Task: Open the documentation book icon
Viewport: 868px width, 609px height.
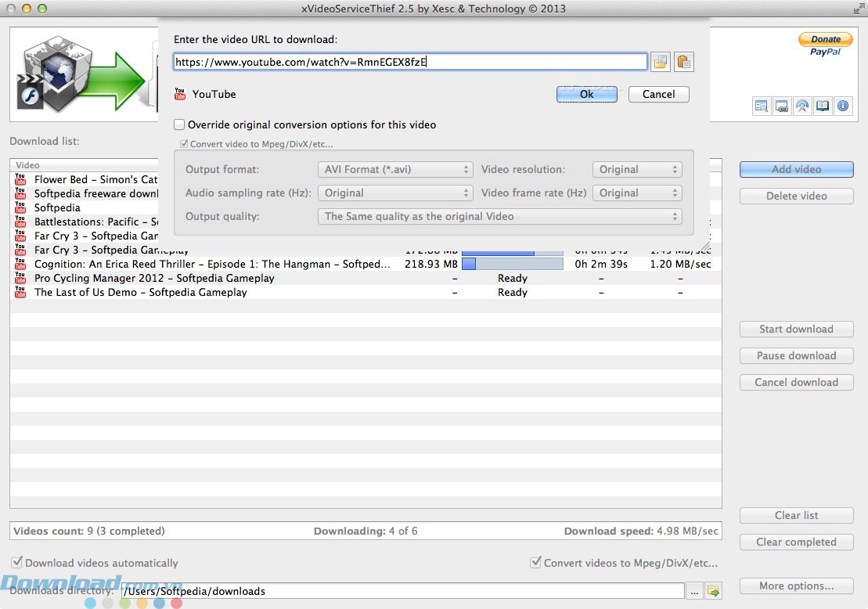Action: tap(823, 106)
